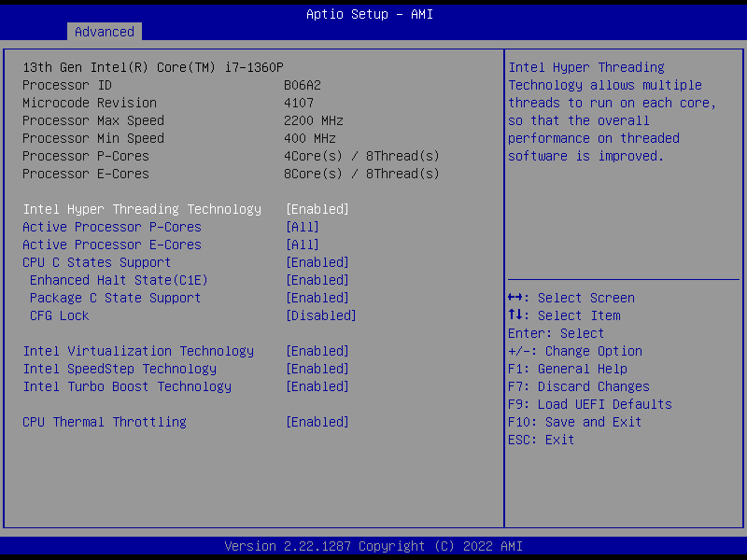Click Microcode Revision value 4107
This screenshot has height=560, width=747.
click(299, 103)
